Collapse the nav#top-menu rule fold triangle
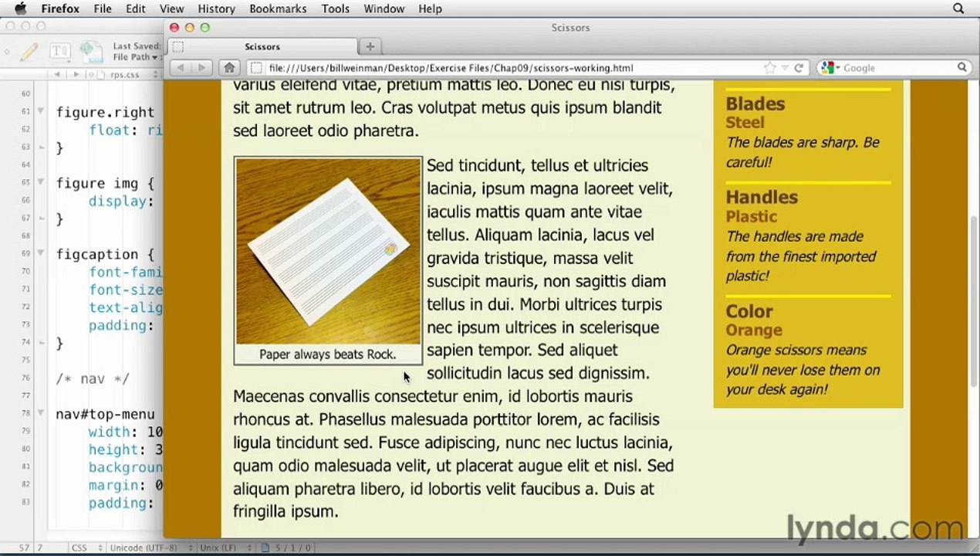980x556 pixels. 40,414
